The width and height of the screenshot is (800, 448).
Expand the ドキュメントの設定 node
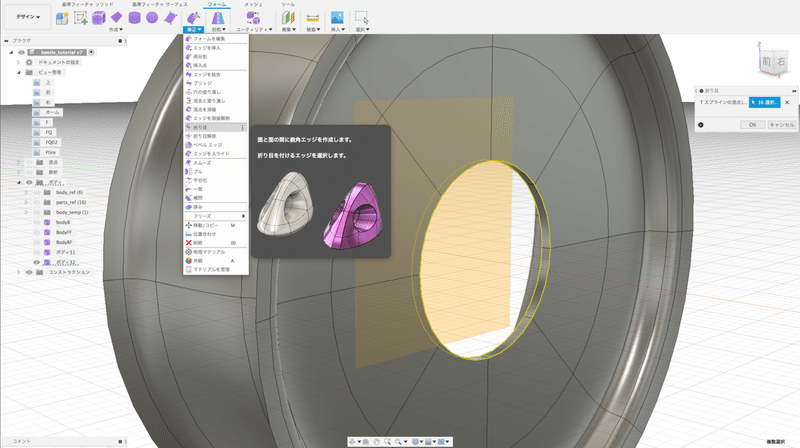19,62
